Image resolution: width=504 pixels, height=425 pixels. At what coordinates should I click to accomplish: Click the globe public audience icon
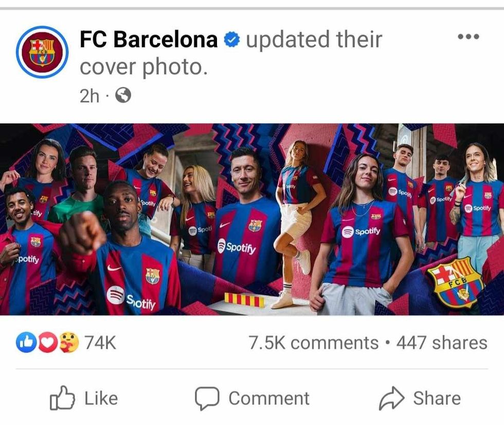[x=123, y=95]
